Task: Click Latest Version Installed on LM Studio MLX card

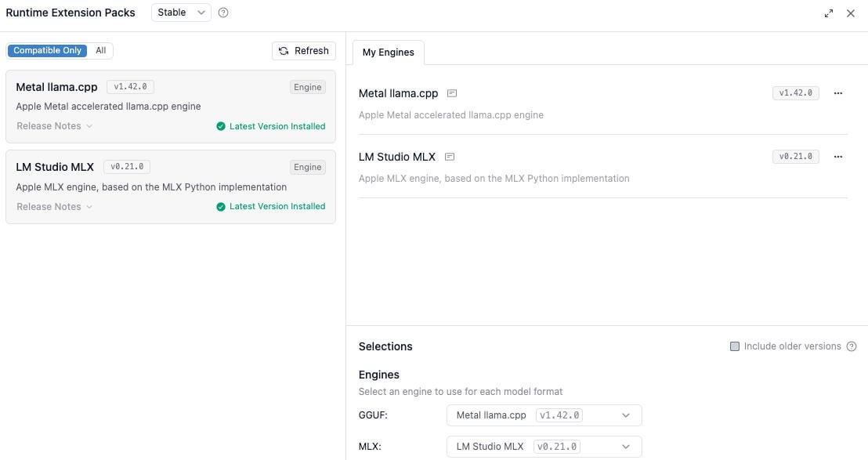Action: click(277, 206)
